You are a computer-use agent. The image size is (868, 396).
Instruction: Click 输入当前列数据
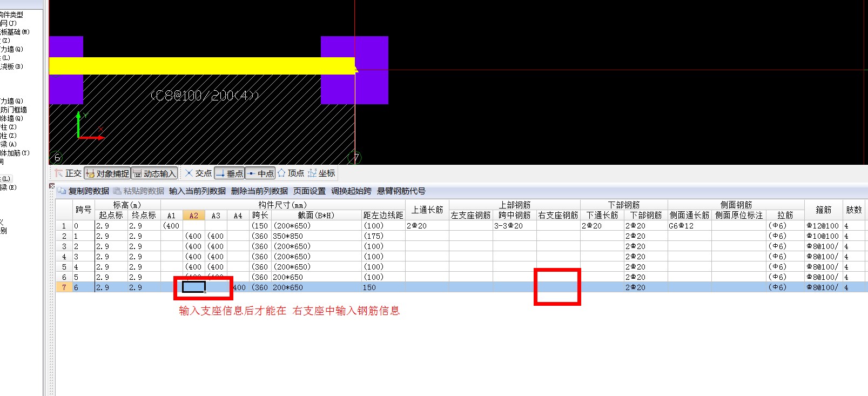(x=197, y=191)
